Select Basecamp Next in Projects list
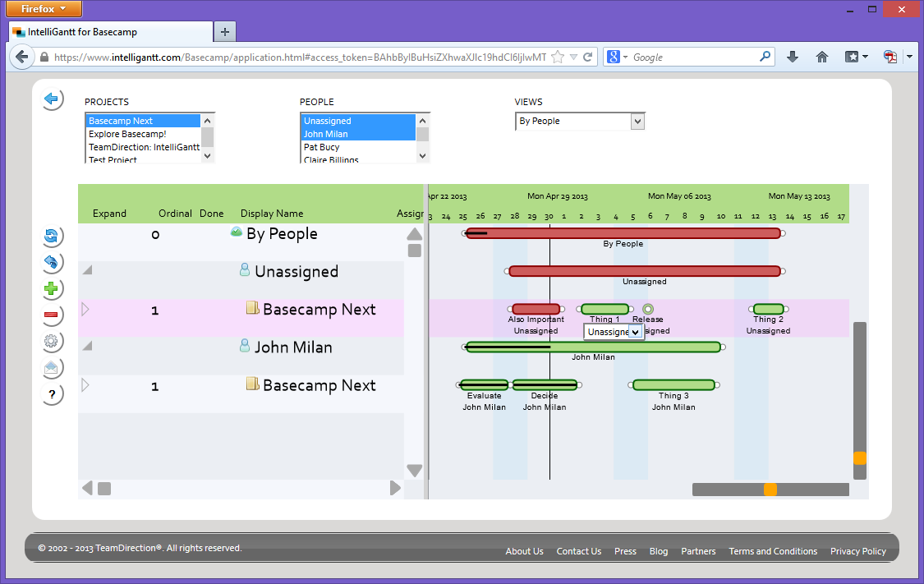The width and height of the screenshot is (924, 584). pos(143,121)
